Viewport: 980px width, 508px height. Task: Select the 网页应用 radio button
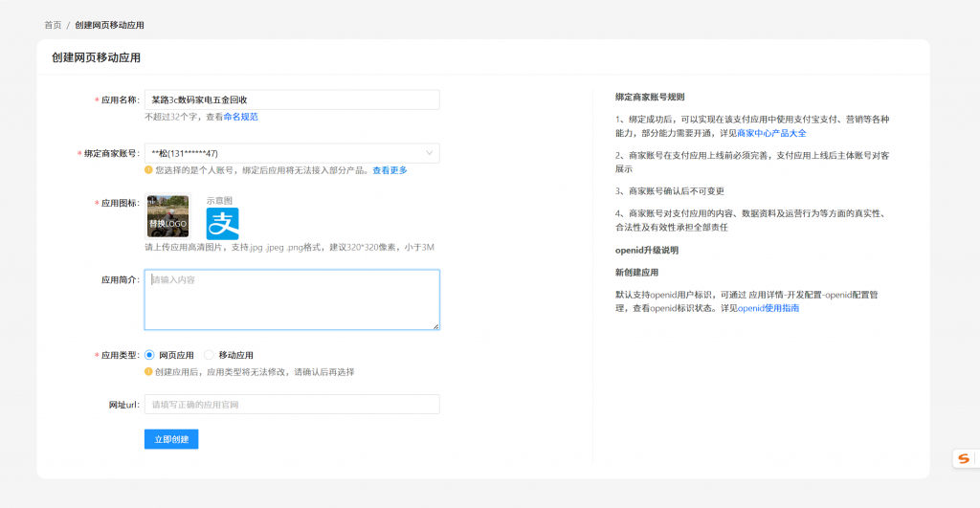pos(149,355)
